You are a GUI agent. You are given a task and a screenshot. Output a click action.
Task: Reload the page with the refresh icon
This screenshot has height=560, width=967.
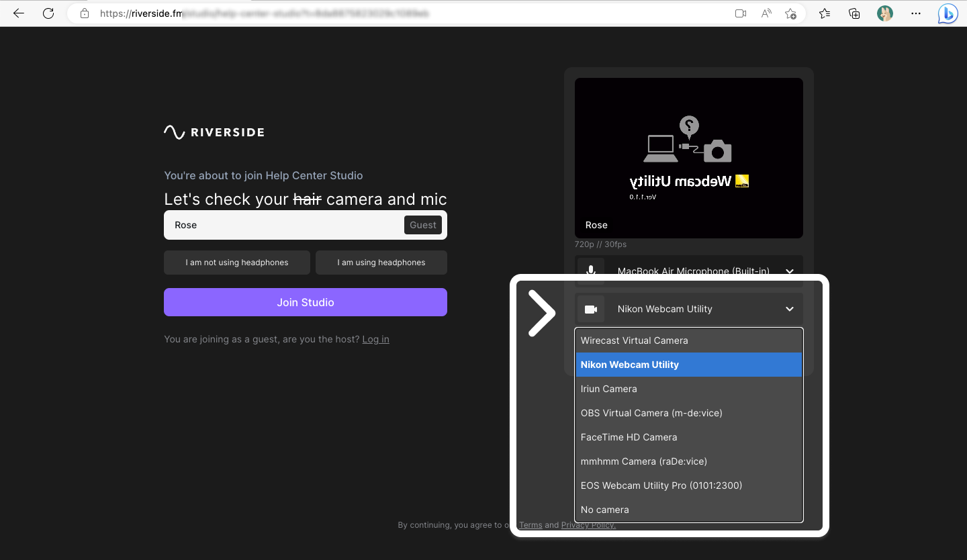[x=48, y=13]
